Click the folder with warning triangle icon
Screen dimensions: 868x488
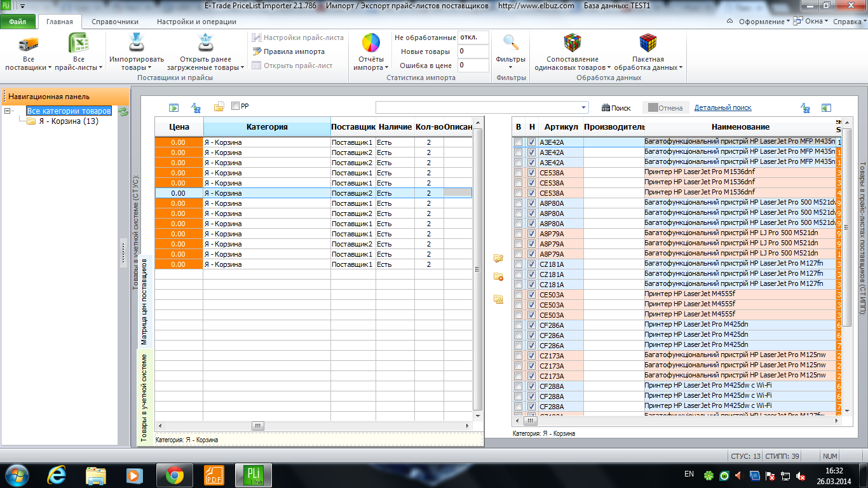point(498,299)
